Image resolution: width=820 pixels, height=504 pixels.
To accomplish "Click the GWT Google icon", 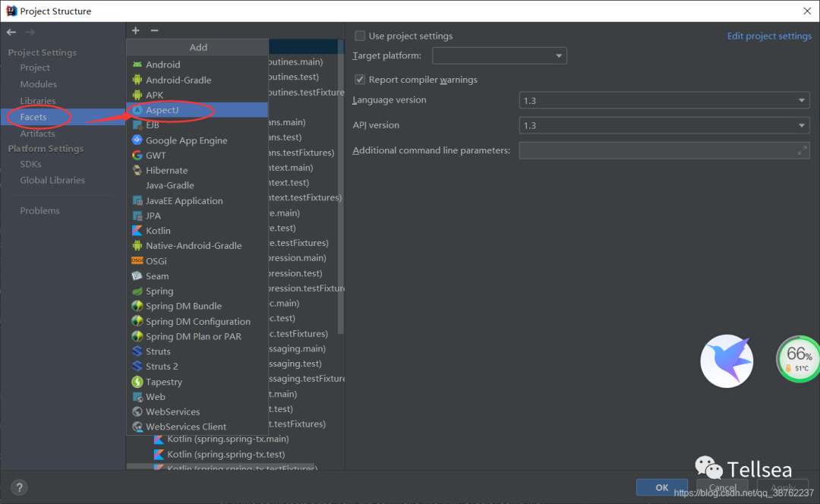I will pos(137,156).
